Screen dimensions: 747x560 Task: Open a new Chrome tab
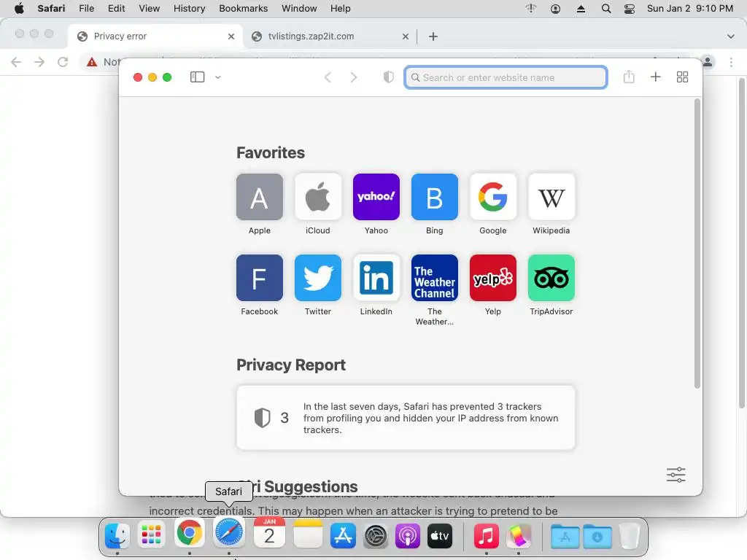point(433,36)
